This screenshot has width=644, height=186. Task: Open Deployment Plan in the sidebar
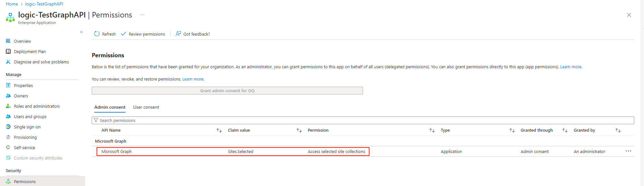point(30,51)
